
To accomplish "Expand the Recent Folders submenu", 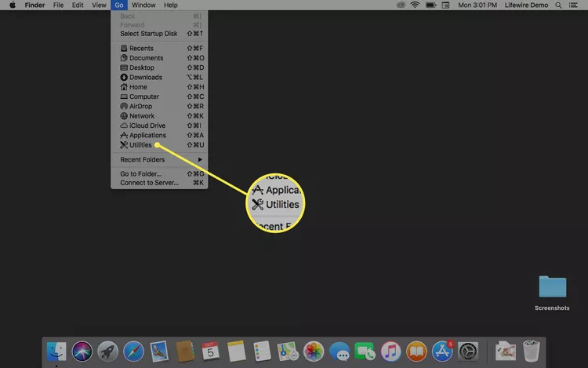I will [x=159, y=160].
